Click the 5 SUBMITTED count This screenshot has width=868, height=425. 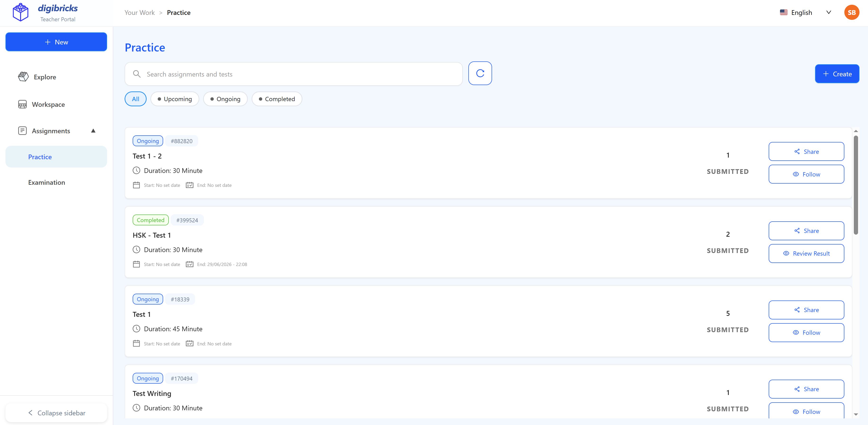tap(728, 321)
